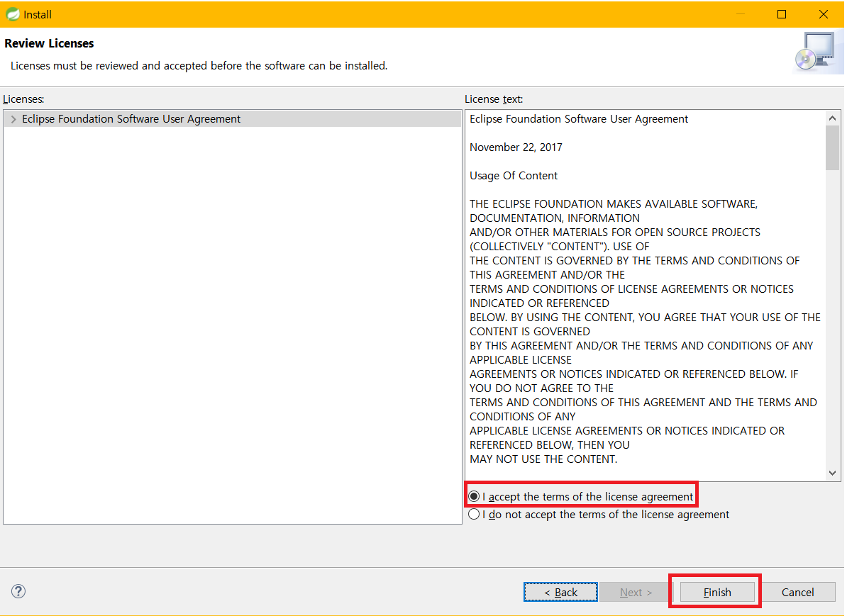Open help via question mark icon
Viewport: 847px width, 616px height.
coord(18,591)
